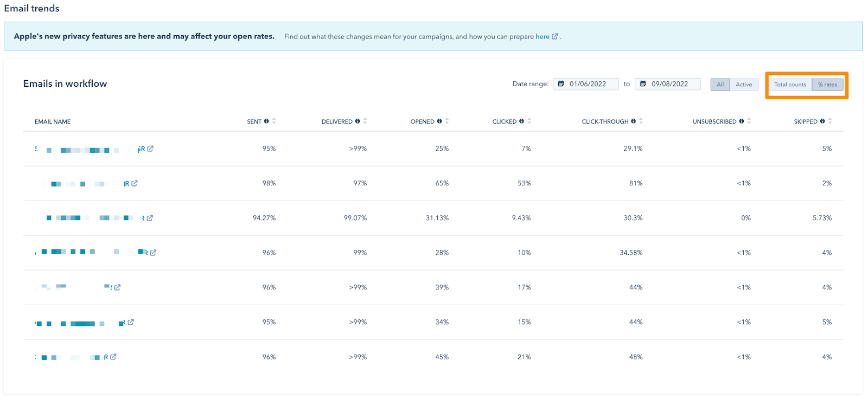The width and height of the screenshot is (868, 399).
Task: Open the last email row's name link
Action: 76,357
